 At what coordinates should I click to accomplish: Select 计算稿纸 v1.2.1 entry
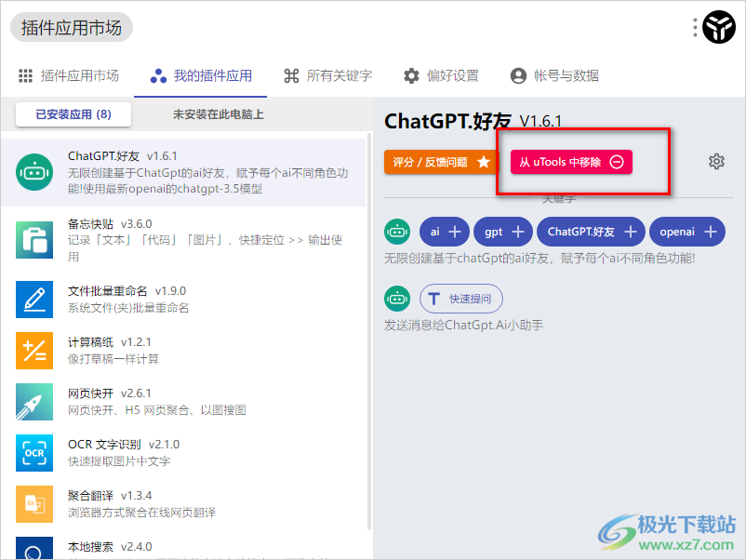pos(183,351)
